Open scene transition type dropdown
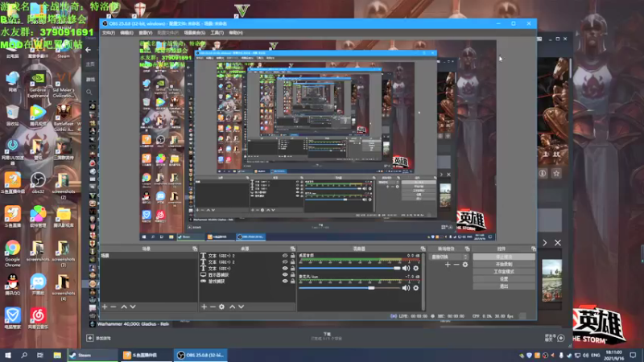Viewport: 644px width, 362px height. (448, 257)
